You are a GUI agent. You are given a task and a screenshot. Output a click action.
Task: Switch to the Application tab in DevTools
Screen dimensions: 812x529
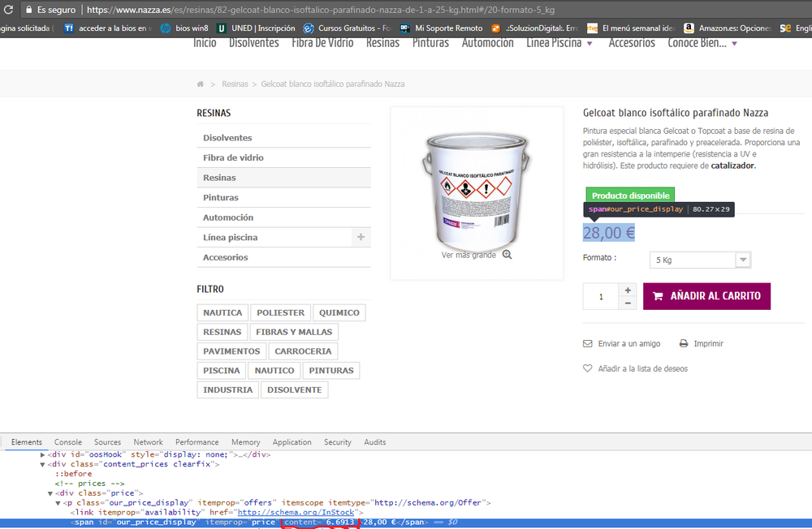(292, 442)
